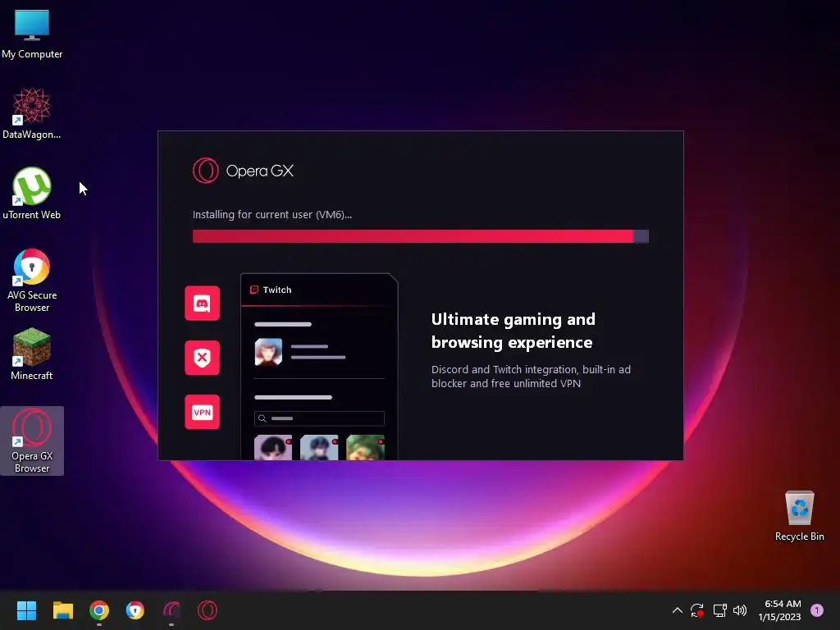Click the sync update tray icon
Screen dimensions: 840x630
point(697,610)
